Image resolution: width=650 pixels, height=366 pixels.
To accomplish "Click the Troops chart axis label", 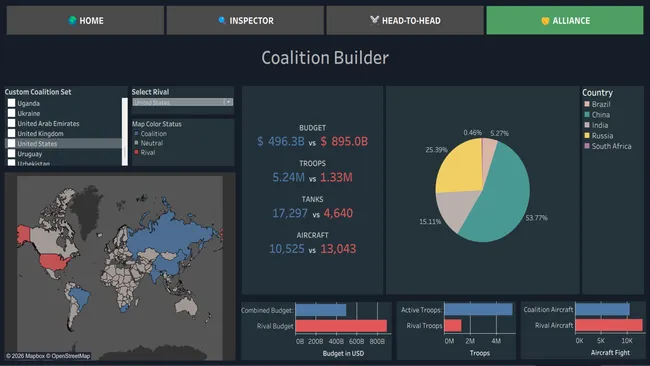I will click(480, 353).
